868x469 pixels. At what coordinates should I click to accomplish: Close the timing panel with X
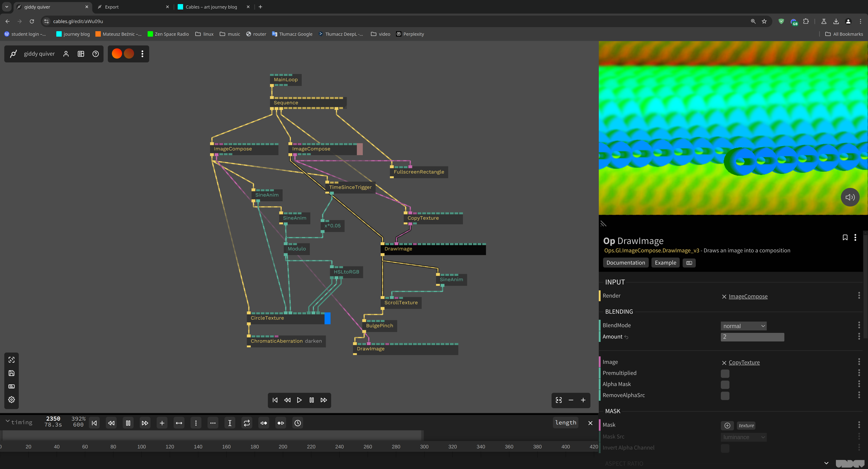[590, 423]
